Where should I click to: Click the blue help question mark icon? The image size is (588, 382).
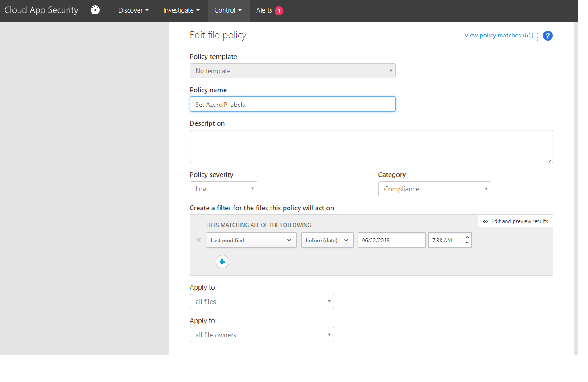click(547, 36)
